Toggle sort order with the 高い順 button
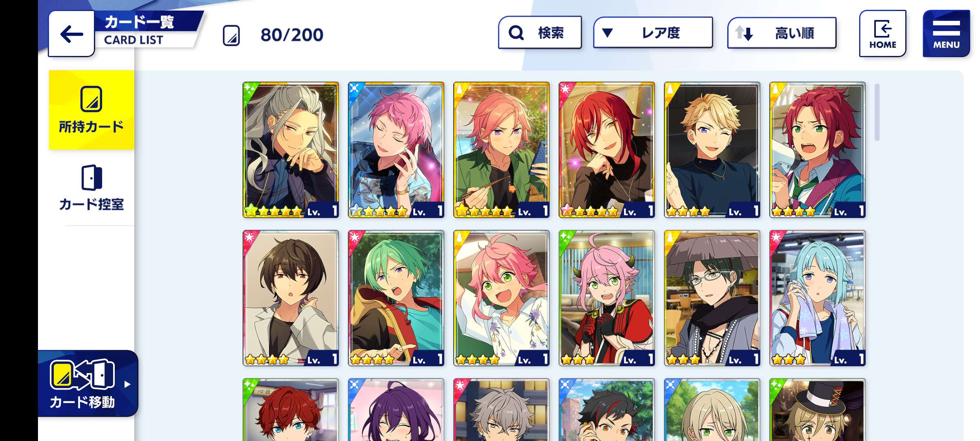 [x=782, y=33]
